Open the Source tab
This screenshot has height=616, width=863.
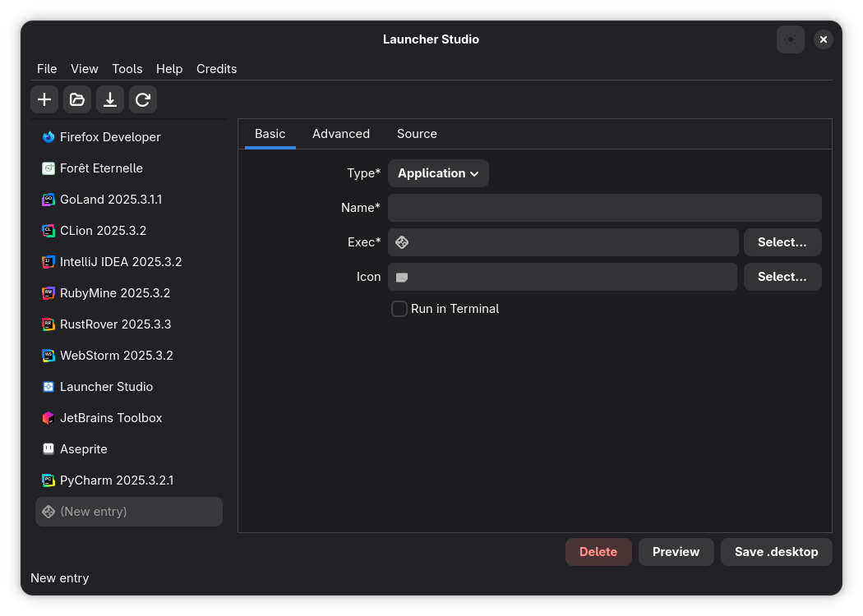pos(417,134)
